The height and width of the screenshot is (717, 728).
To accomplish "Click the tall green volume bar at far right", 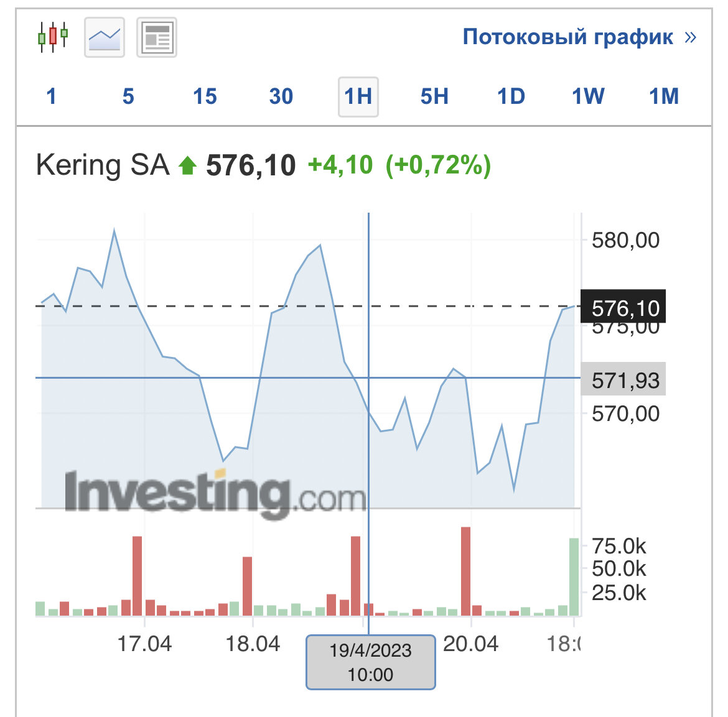I will (574, 577).
